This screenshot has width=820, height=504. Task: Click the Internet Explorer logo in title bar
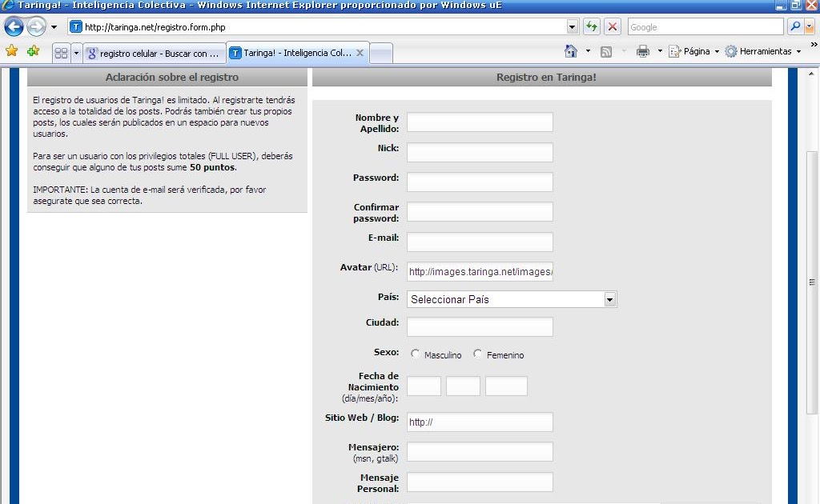click(x=7, y=6)
